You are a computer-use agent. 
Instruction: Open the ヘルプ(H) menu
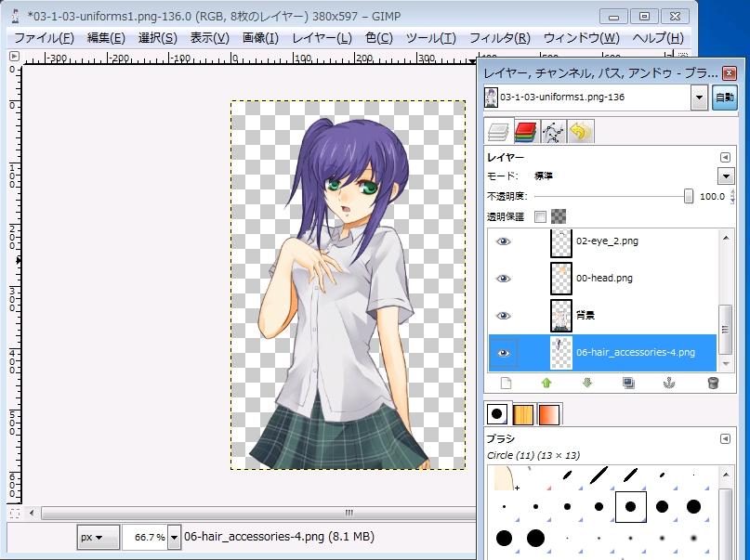coord(658,38)
